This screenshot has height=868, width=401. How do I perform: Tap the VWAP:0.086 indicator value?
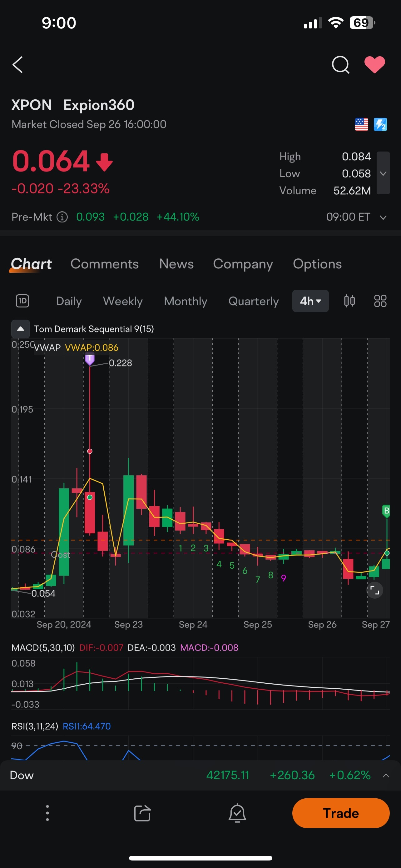pyautogui.click(x=92, y=347)
